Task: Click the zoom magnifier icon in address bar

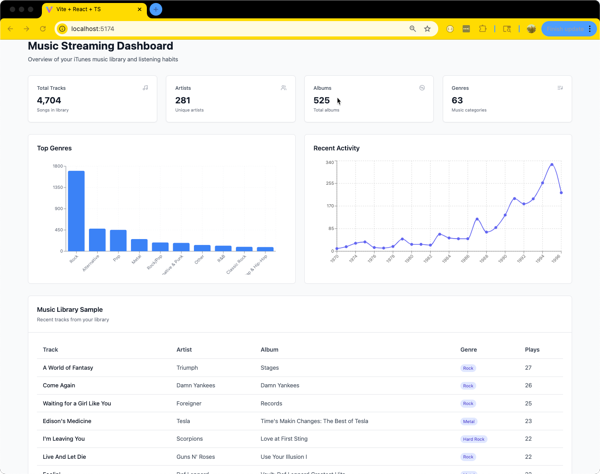Action: coord(412,29)
